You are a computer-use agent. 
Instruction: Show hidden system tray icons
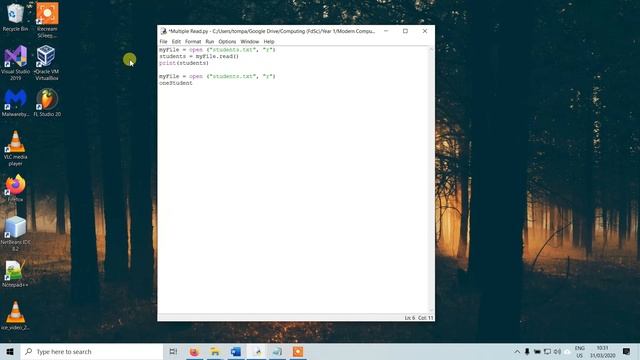[x=517, y=351]
